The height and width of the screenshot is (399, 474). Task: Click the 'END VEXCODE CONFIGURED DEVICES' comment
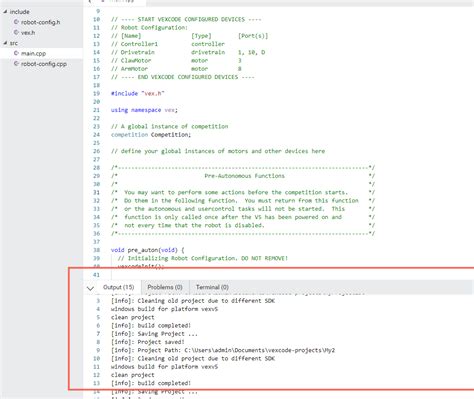[x=183, y=77]
